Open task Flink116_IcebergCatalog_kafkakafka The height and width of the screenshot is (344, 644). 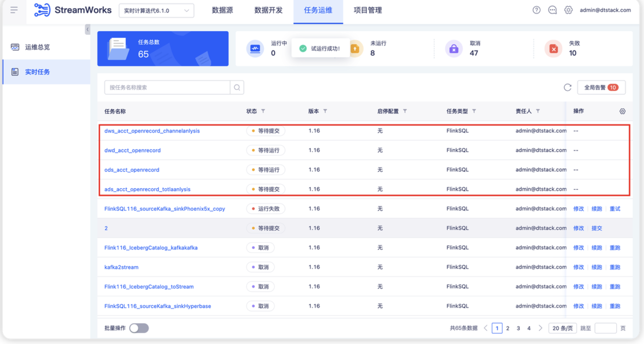[x=151, y=248]
